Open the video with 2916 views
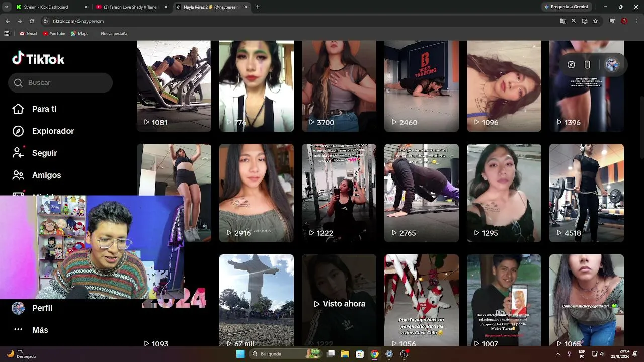Screen dimensions: 644x362 pos(257,193)
